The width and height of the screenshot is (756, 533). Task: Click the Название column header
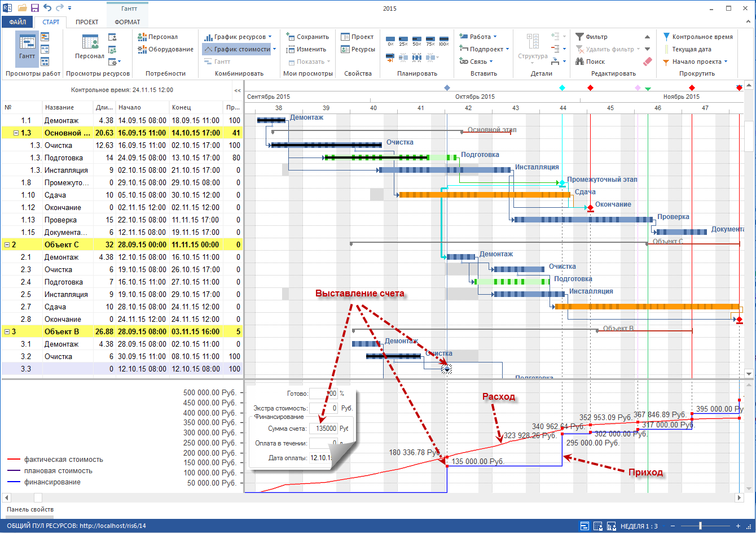tap(68, 107)
